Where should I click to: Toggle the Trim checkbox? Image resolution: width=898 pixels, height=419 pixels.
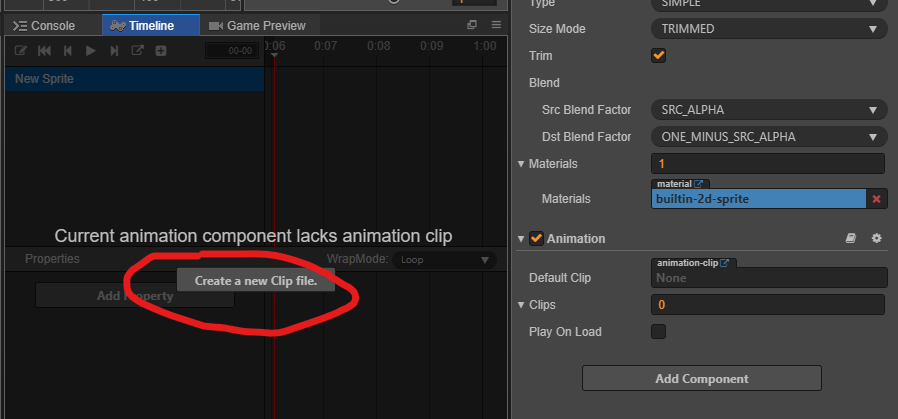click(x=658, y=56)
